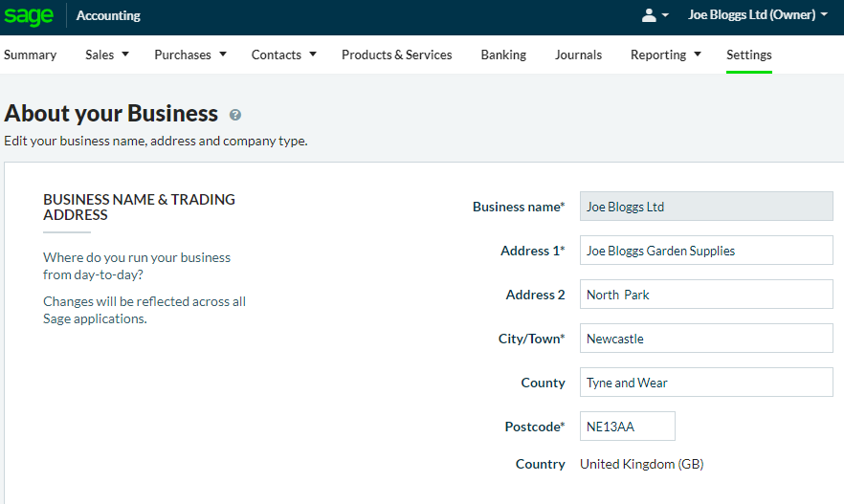Image resolution: width=844 pixels, height=504 pixels.
Task: Expand Joe Bloggs Ltd (Owner) dropdown
Action: pos(758,15)
